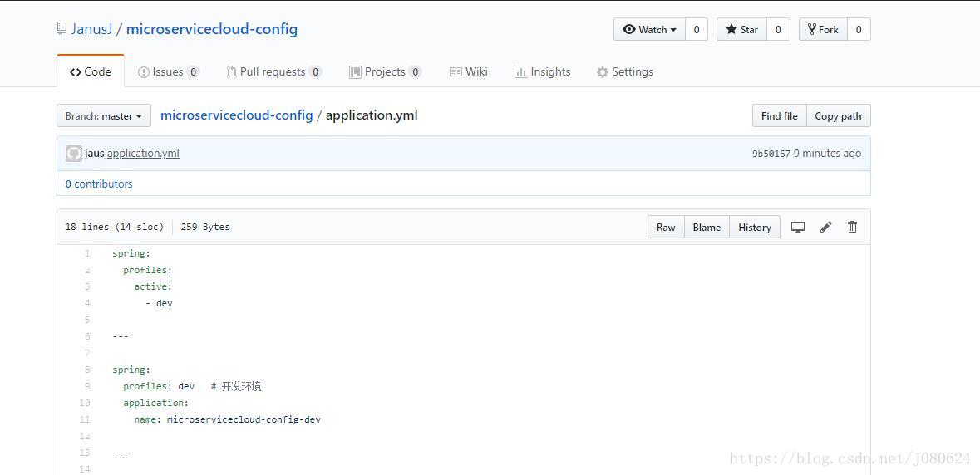Show the 0 contributors list

click(x=99, y=184)
